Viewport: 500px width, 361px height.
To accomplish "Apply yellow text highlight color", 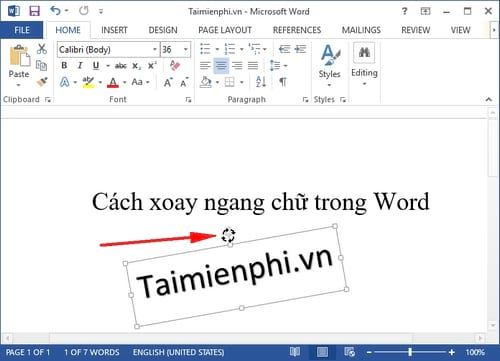I will point(88,82).
